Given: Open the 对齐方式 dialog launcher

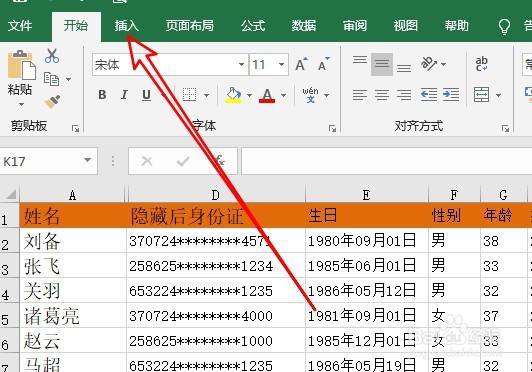Looking at the screenshot, I should tap(506, 128).
